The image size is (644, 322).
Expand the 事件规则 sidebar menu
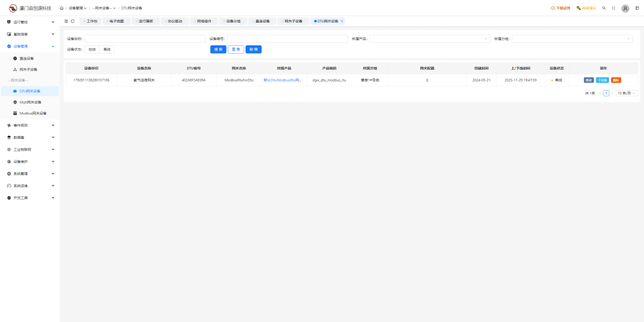pyautogui.click(x=30, y=125)
